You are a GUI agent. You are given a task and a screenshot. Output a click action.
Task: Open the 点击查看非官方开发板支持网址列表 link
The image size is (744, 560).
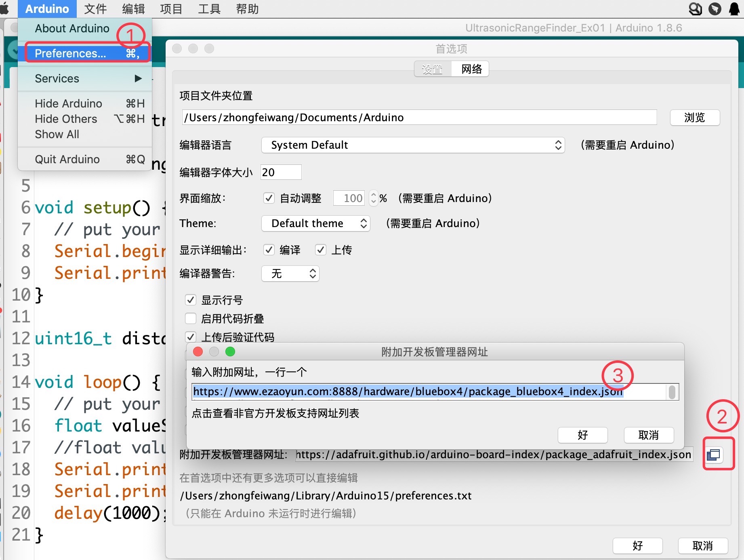(275, 413)
